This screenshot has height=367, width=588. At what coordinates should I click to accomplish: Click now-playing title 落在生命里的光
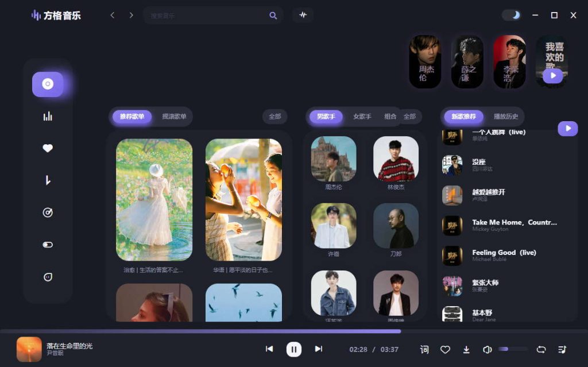tap(69, 346)
